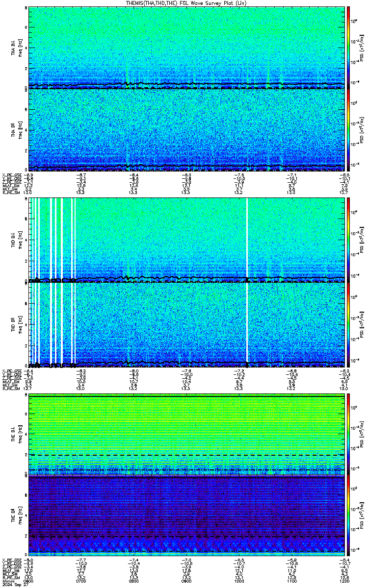Click the 1100 time axis label

click(x=292, y=581)
